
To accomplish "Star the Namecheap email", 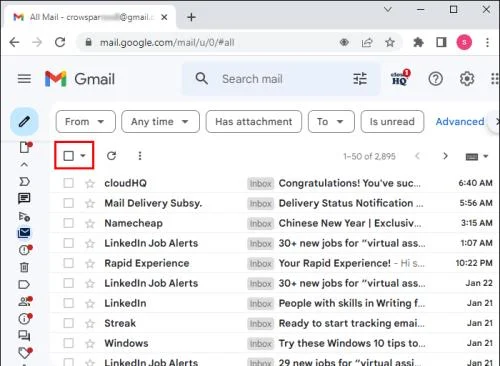I will tap(90, 223).
